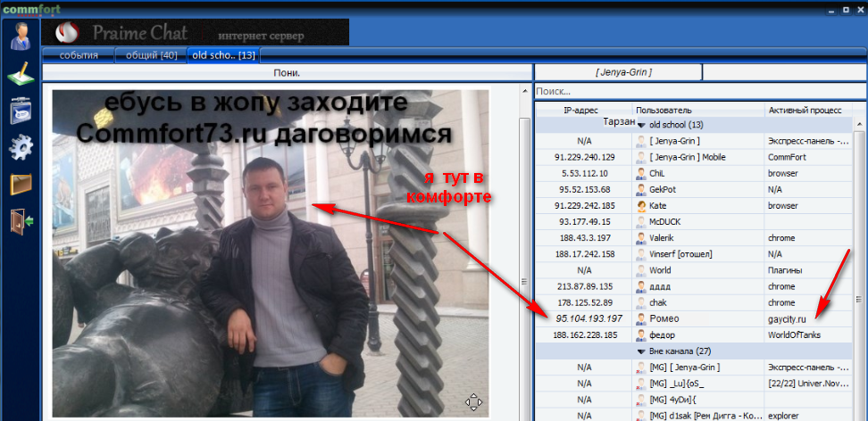
Task: Click the image pan arrows icon
Action: click(x=474, y=402)
